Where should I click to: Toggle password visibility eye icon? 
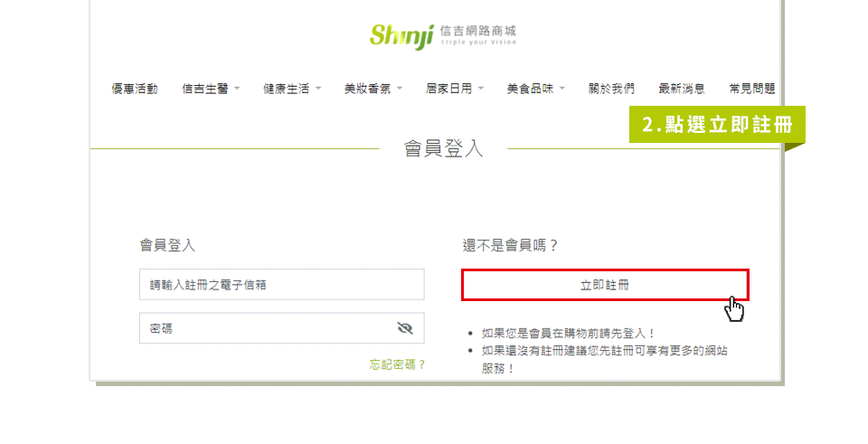(x=405, y=328)
